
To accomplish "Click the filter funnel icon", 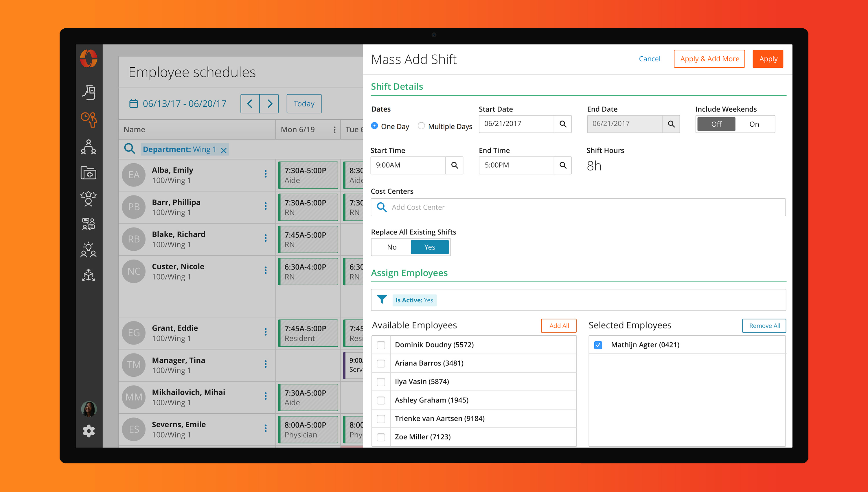I will click(382, 299).
